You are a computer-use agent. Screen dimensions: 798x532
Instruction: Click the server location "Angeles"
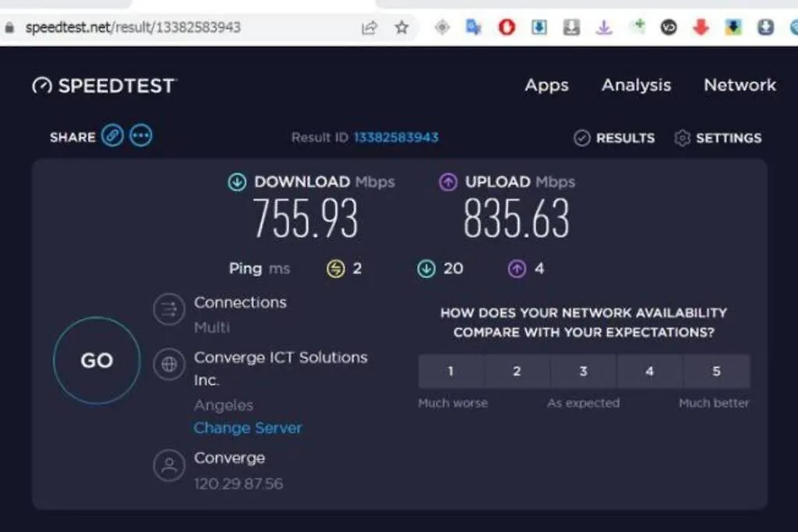[x=224, y=405]
